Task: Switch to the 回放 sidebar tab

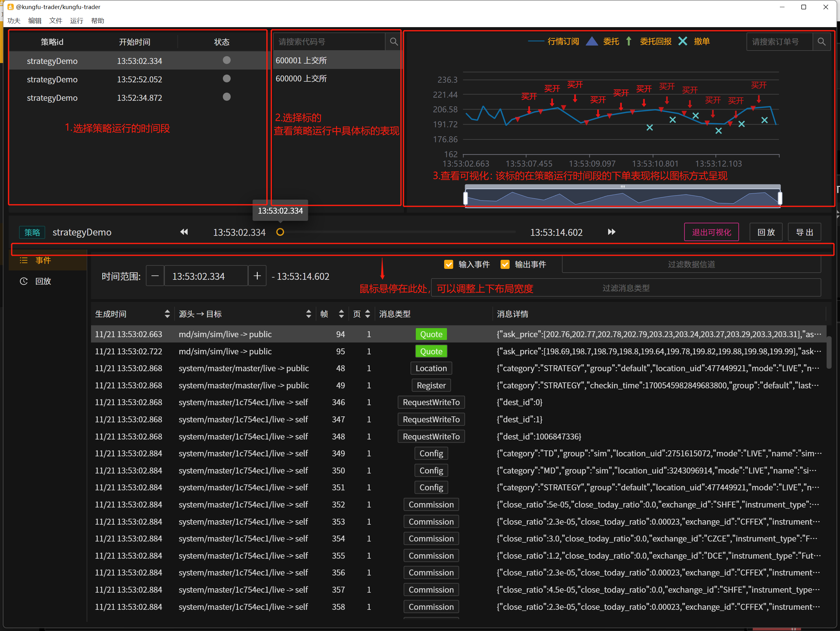Action: pyautogui.click(x=48, y=281)
